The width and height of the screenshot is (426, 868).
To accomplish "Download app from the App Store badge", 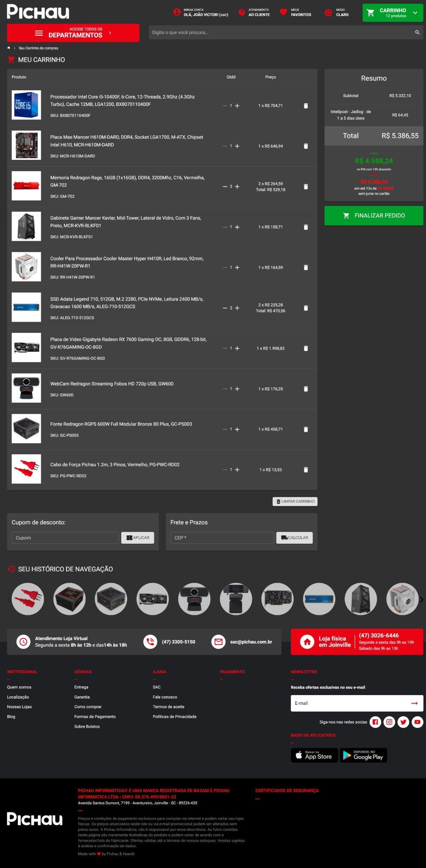I will point(314,755).
